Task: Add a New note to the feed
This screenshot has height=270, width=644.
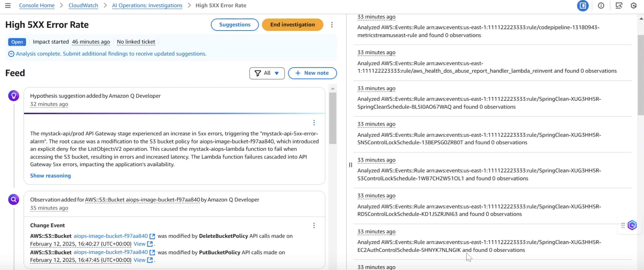Action: [x=312, y=73]
